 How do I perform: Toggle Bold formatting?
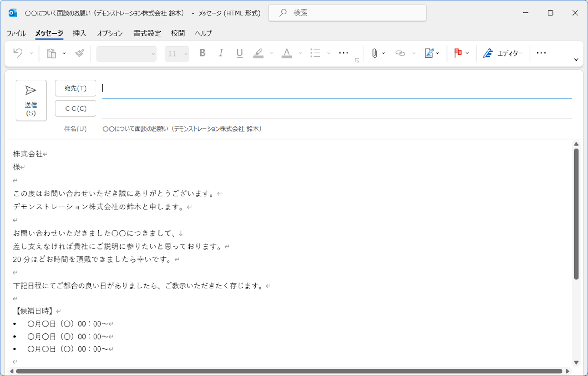202,53
